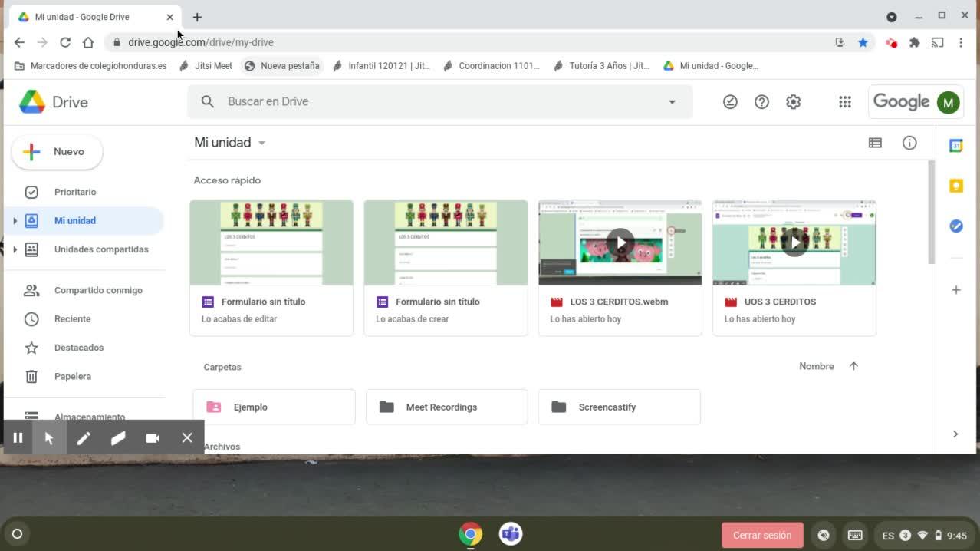
Task: Open Google Keep side panel
Action: [x=956, y=186]
